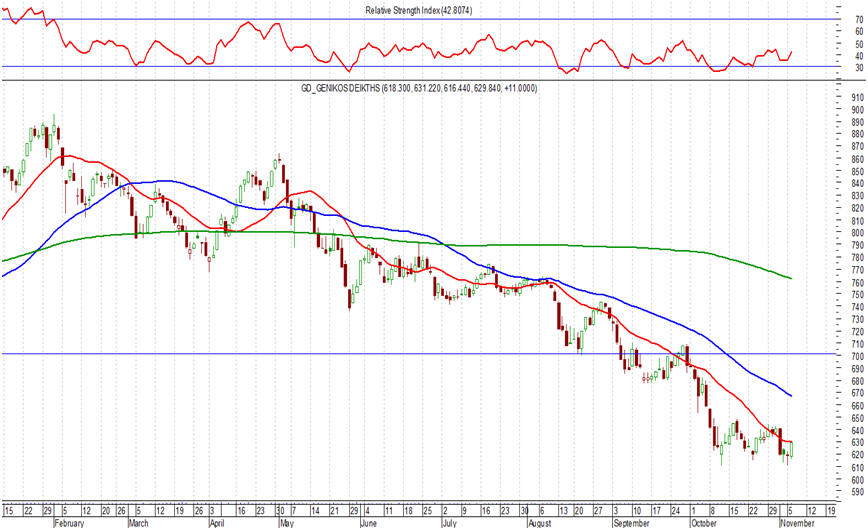Click the August month label
The height and width of the screenshot is (530, 868).
coord(540,523)
